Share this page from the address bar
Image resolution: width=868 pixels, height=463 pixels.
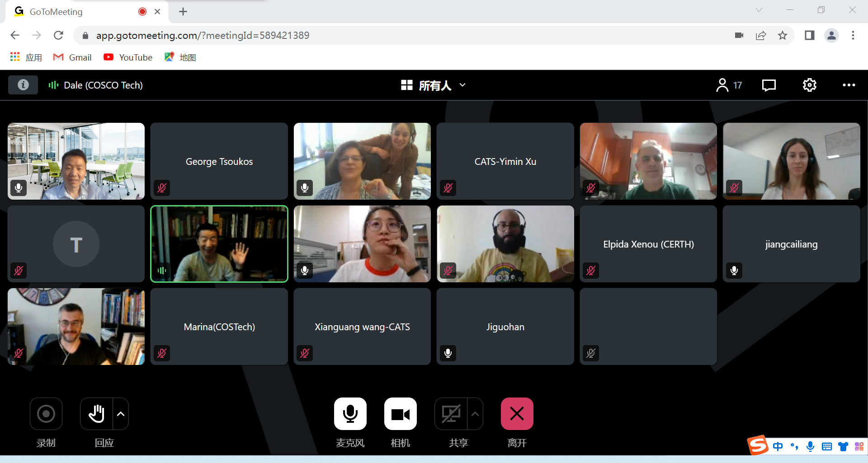point(761,35)
